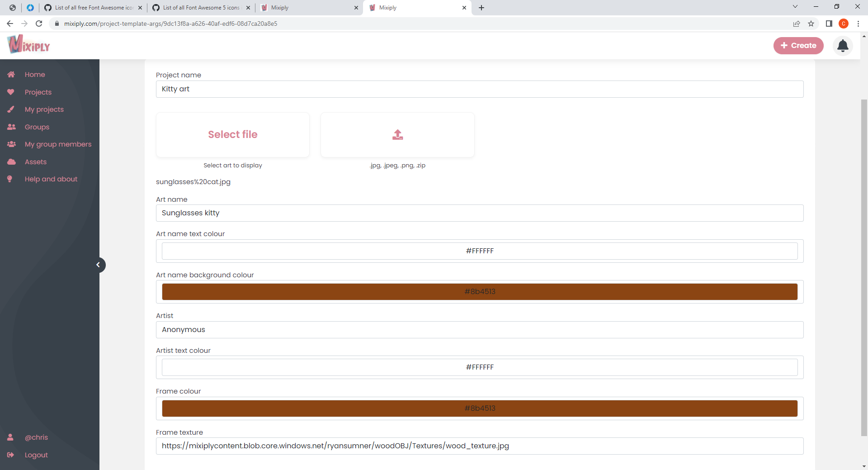Image resolution: width=868 pixels, height=470 pixels.
Task: Open Assets link
Action: (x=36, y=162)
